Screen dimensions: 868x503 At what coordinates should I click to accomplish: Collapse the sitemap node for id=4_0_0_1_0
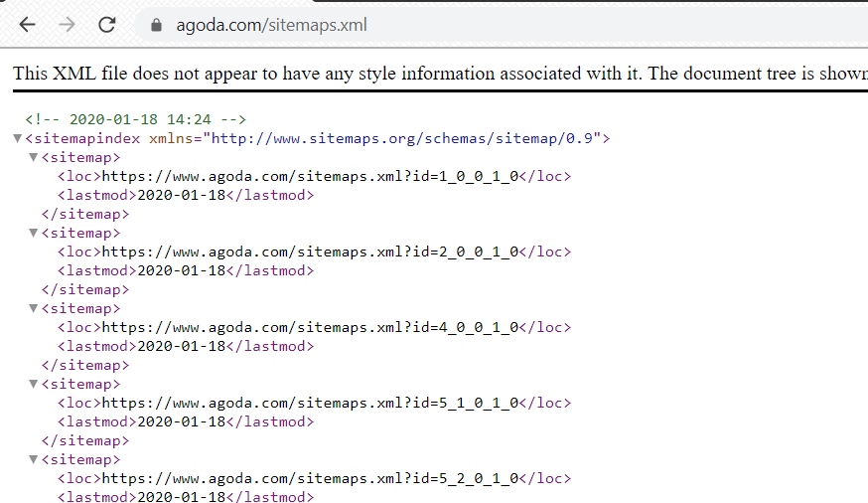[x=33, y=308]
